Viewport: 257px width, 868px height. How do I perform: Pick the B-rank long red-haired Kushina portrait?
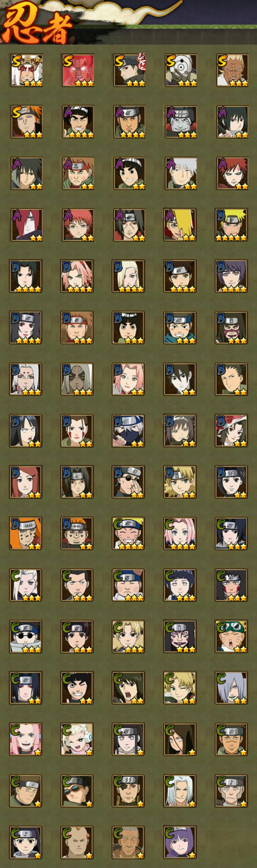click(x=26, y=482)
